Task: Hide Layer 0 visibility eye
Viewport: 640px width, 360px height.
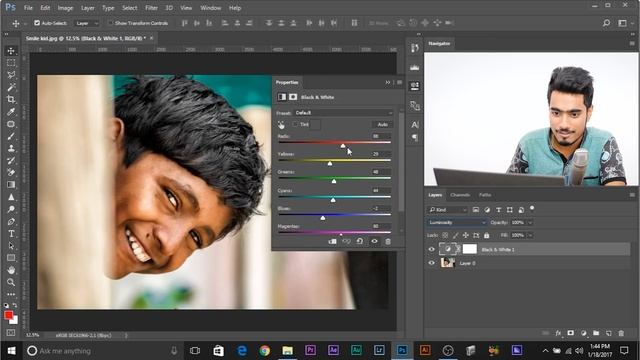Action: (431, 263)
